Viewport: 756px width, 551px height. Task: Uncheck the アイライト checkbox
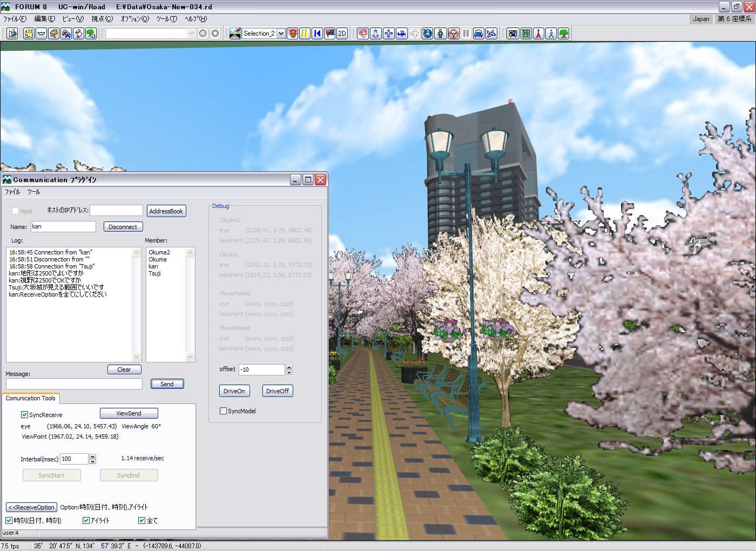point(86,521)
